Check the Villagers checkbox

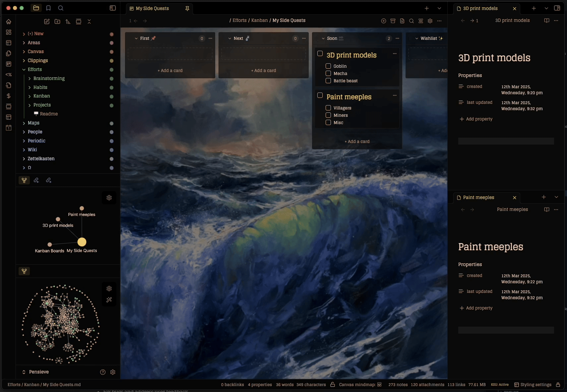pyautogui.click(x=328, y=108)
